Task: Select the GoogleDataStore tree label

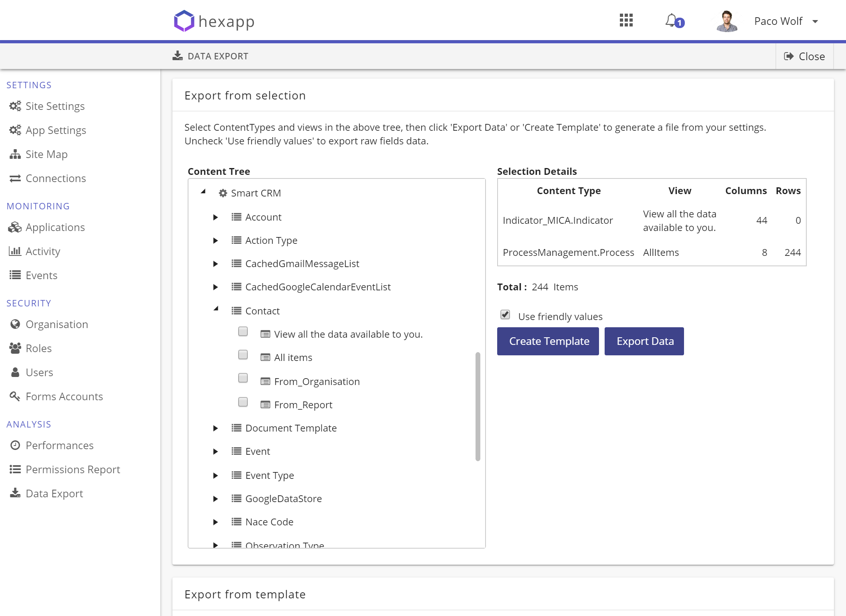Action: [283, 498]
